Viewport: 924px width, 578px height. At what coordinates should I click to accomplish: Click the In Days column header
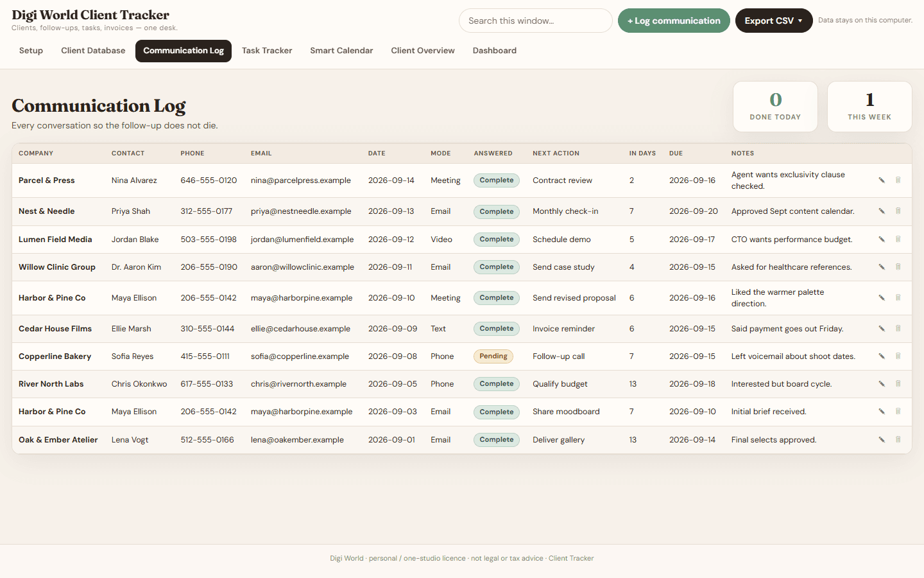tap(642, 153)
